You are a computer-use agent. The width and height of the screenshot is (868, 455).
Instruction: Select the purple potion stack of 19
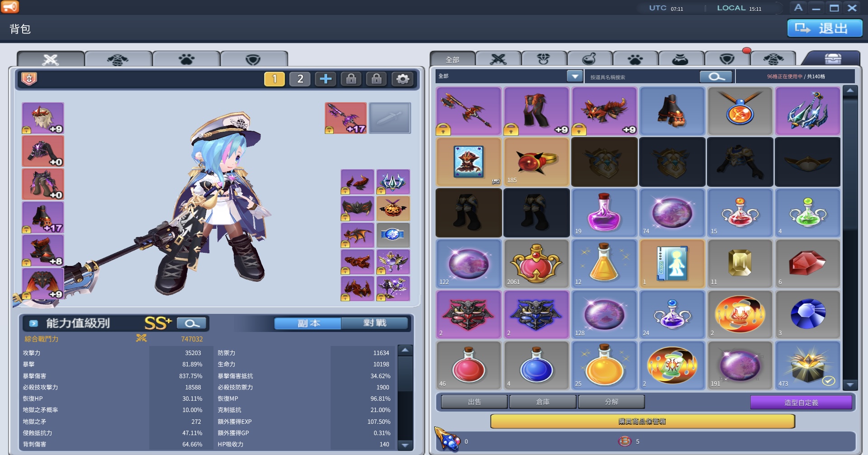(604, 213)
